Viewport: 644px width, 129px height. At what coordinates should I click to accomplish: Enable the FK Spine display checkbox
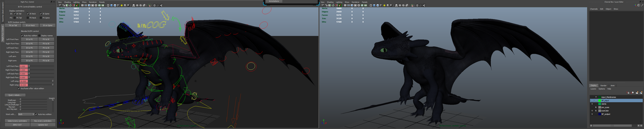(41, 18)
